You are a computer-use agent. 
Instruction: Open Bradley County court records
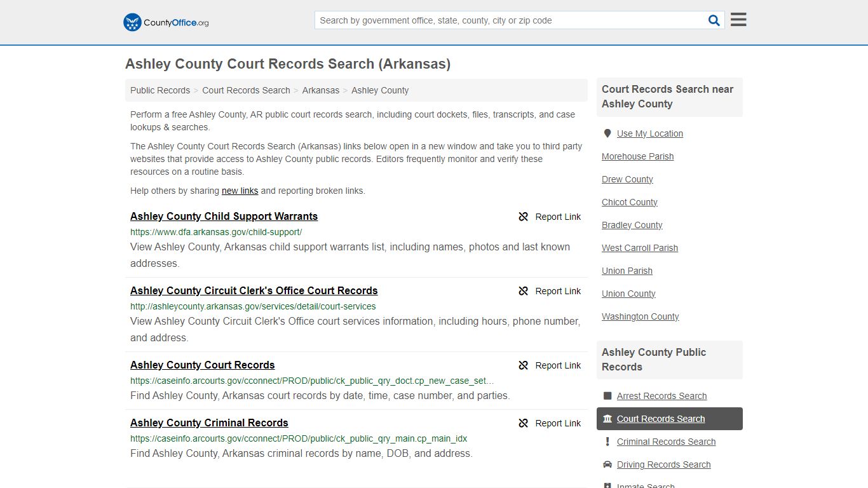pyautogui.click(x=632, y=225)
